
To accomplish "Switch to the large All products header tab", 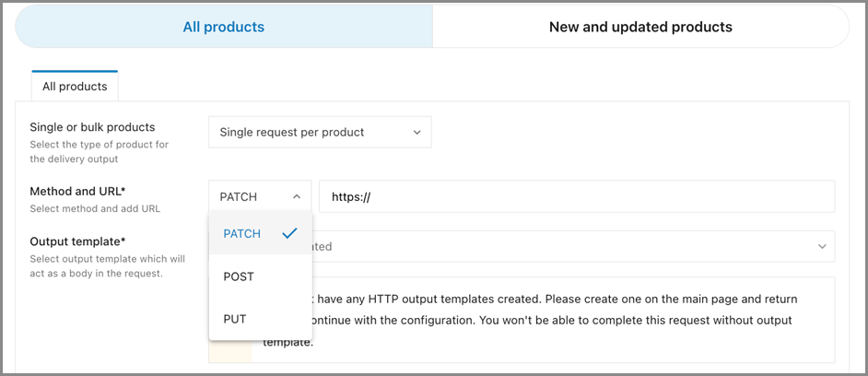I will [223, 27].
